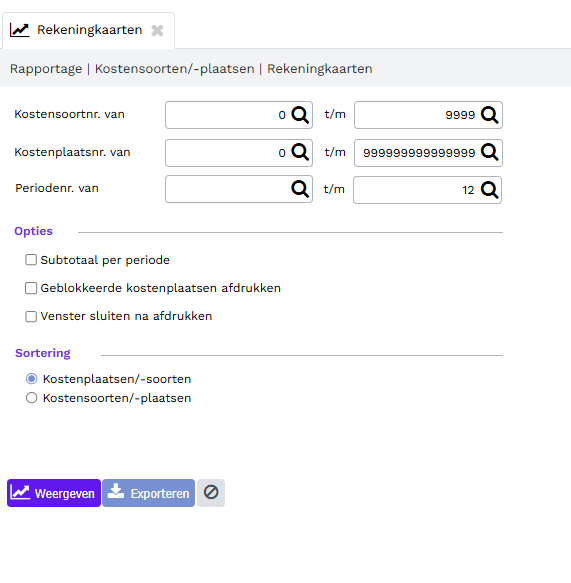Close the Rekeningkaarten tab
The image size is (571, 583).
157,30
